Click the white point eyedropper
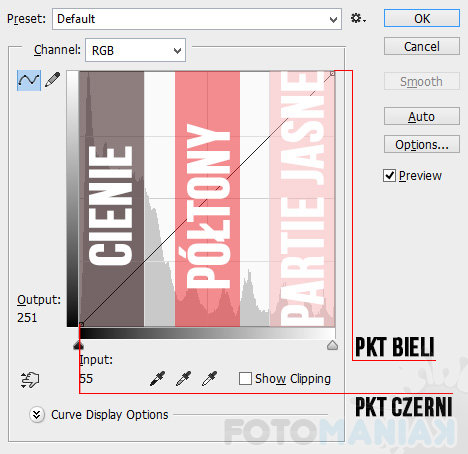Screen dimensions: 468x454 click(x=209, y=379)
